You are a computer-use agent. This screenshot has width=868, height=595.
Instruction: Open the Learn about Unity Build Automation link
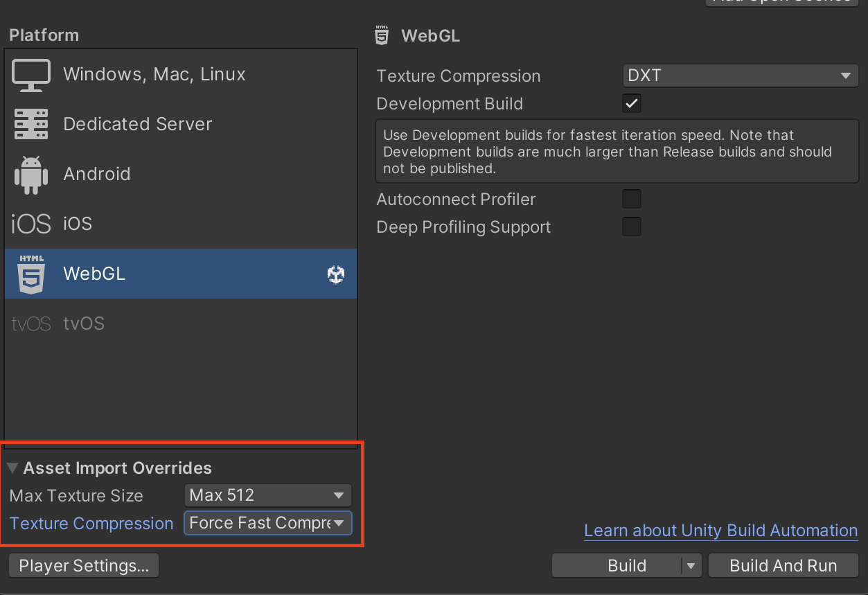(x=721, y=531)
